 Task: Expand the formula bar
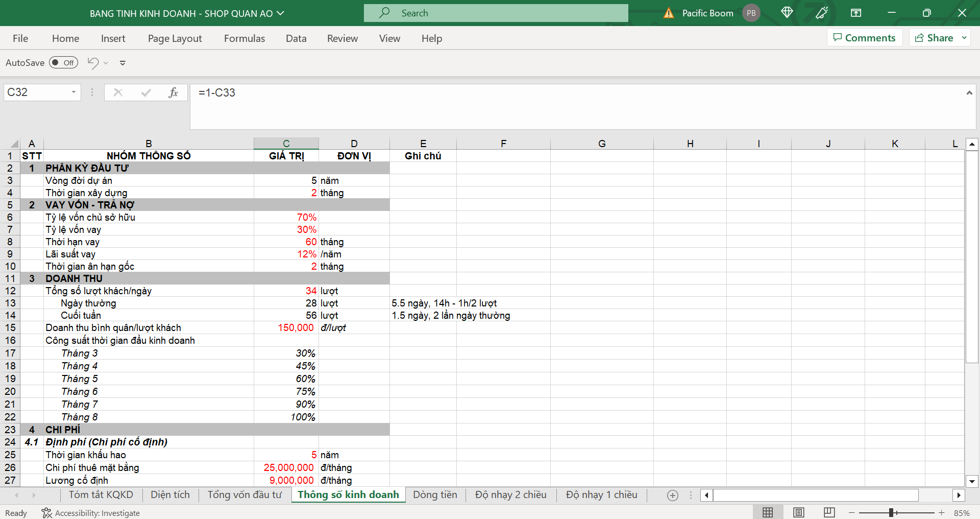(x=969, y=92)
